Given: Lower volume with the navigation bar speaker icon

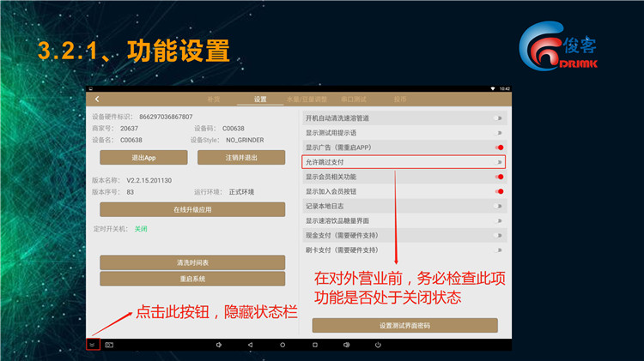Looking at the screenshot, I should [x=218, y=345].
